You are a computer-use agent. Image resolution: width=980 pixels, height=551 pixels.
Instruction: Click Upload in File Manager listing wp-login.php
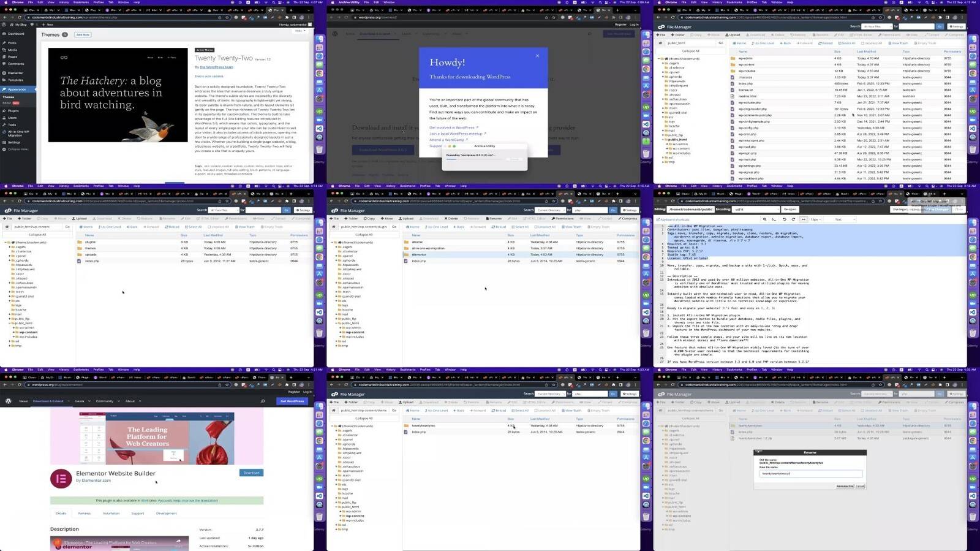pos(733,35)
